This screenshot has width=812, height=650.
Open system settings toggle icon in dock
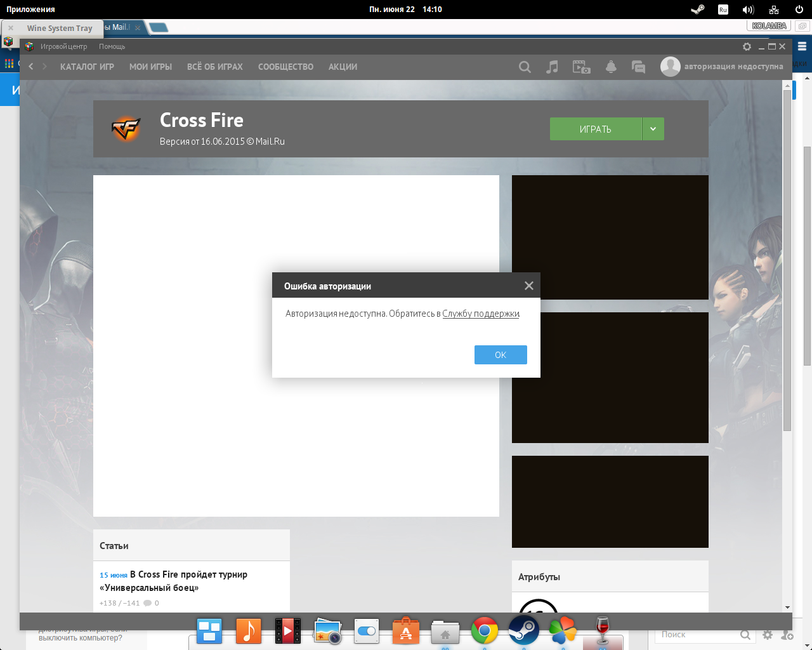point(367,631)
